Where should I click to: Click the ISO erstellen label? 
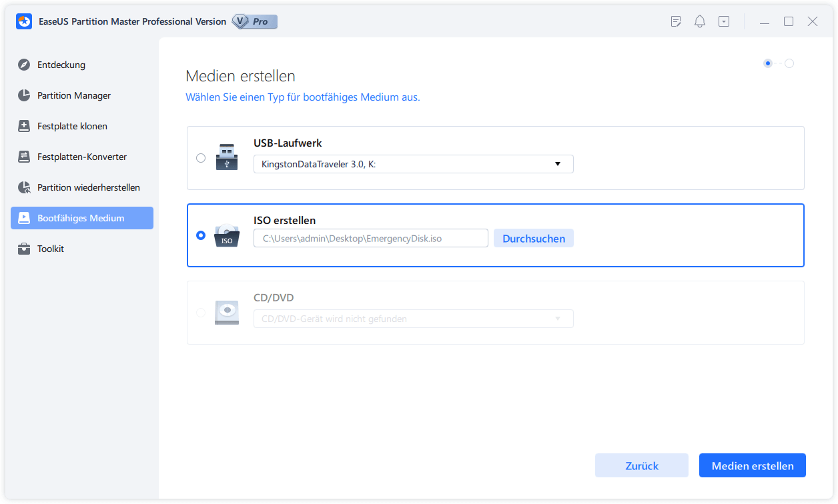285,220
